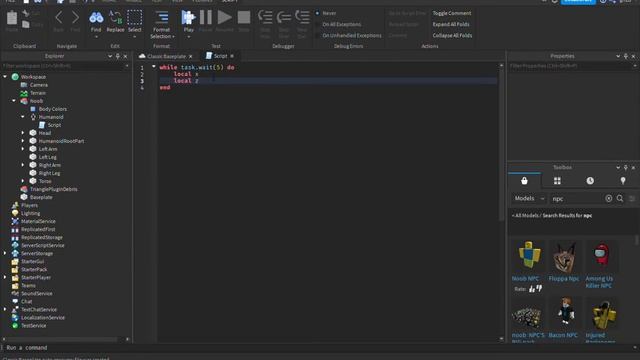Open the Among Us Killer NPC link
Screen dimensions: 640x360
click(x=599, y=282)
